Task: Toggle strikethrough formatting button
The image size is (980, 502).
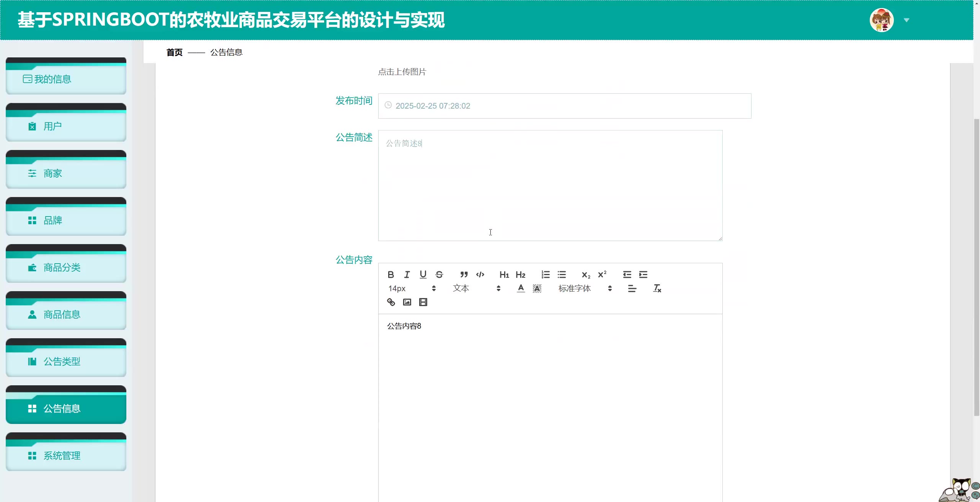Action: pyautogui.click(x=439, y=274)
